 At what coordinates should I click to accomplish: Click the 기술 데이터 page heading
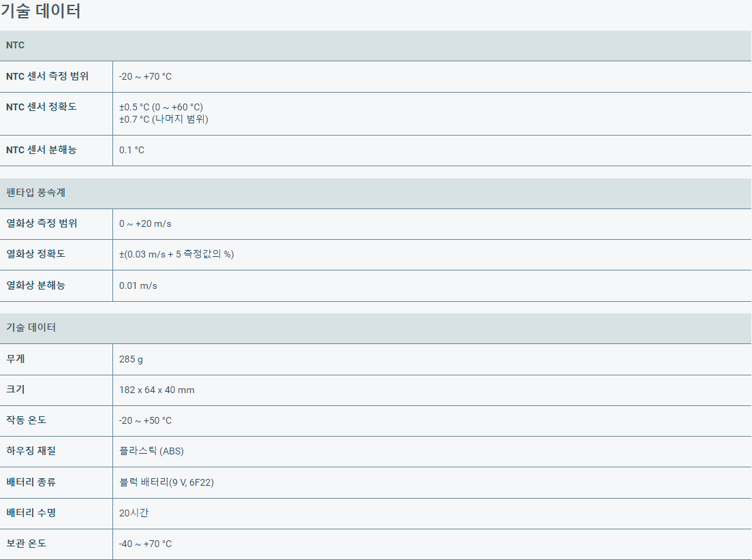[41, 12]
